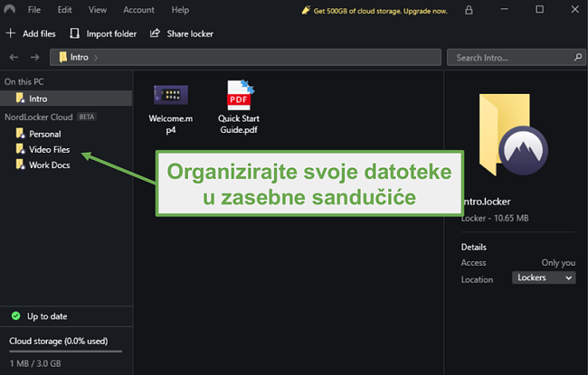Open the View menu
This screenshot has width=588, height=375.
tap(98, 10)
